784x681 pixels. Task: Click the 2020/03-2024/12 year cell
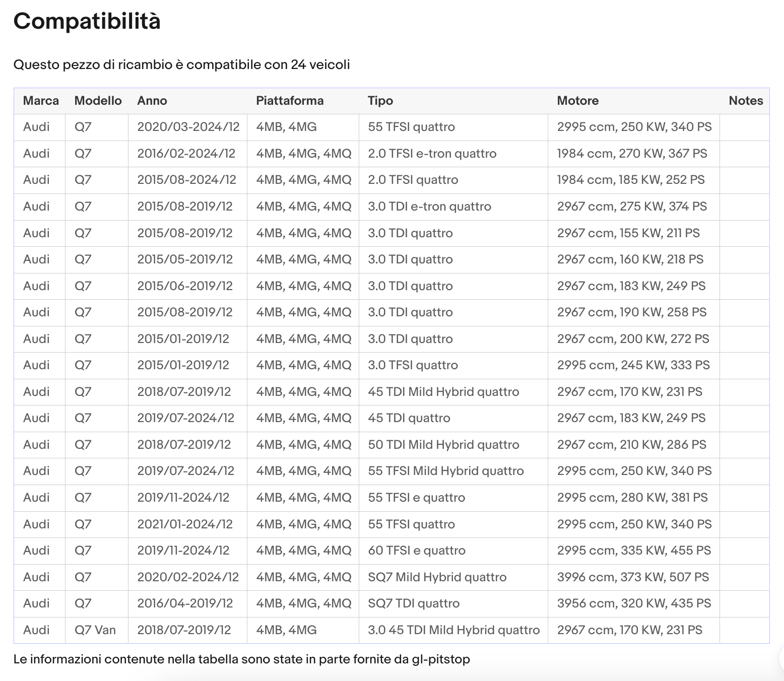187,127
